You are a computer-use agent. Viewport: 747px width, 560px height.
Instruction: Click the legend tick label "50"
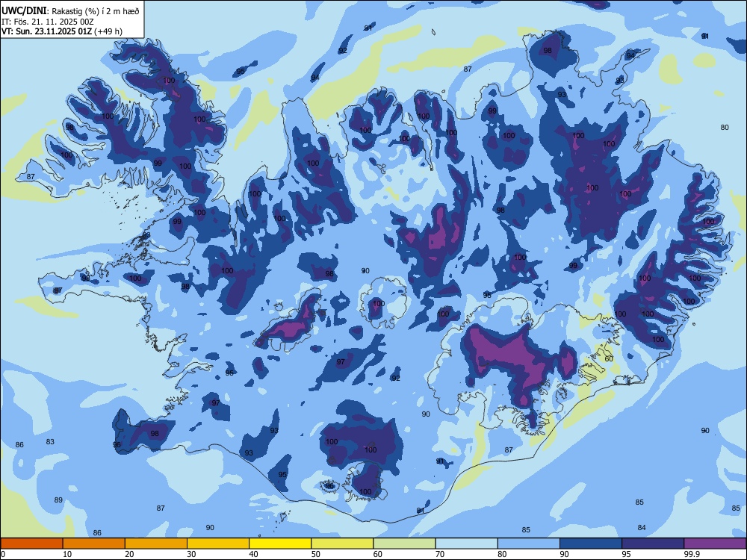point(316,554)
